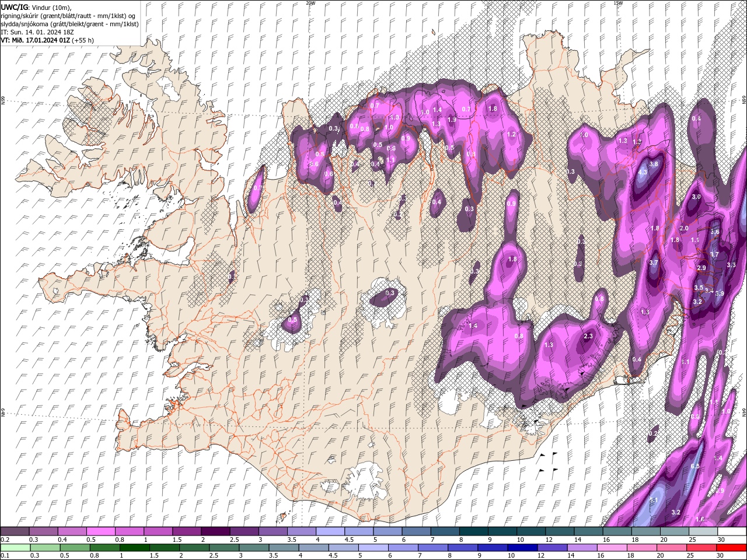Click the bright red 30 swatch in bottom legend row

point(731,547)
